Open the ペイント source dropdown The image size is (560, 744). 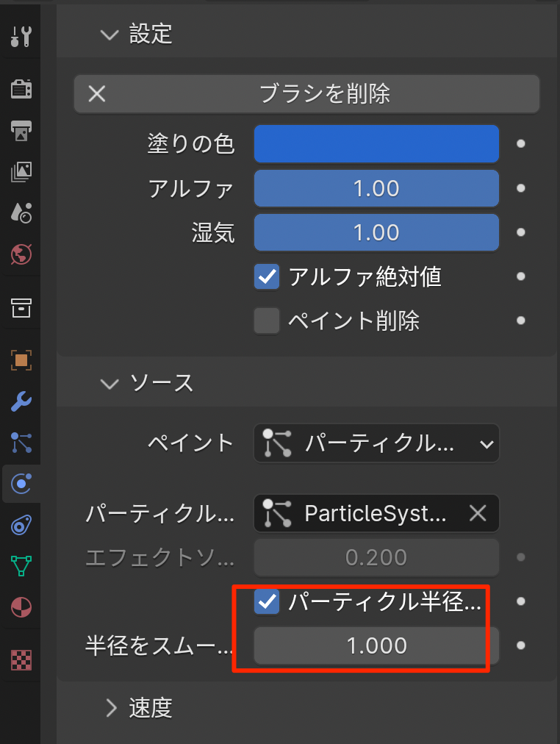pos(376,443)
